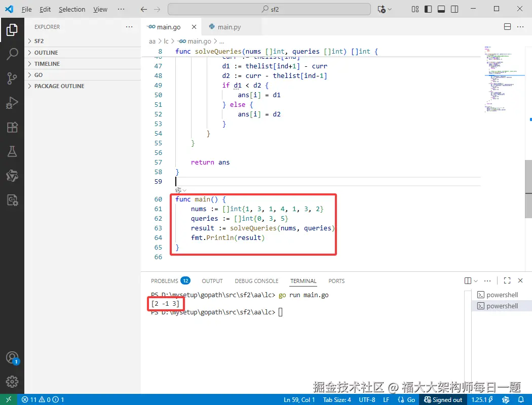Open Explorer Views and More Actions

[129, 27]
